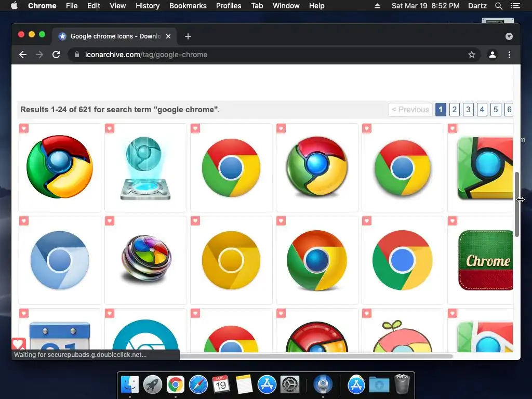Screen dimensions: 532x399
Task: Open the yellow Chrome Canary icon thumbnail
Action: [x=231, y=260]
